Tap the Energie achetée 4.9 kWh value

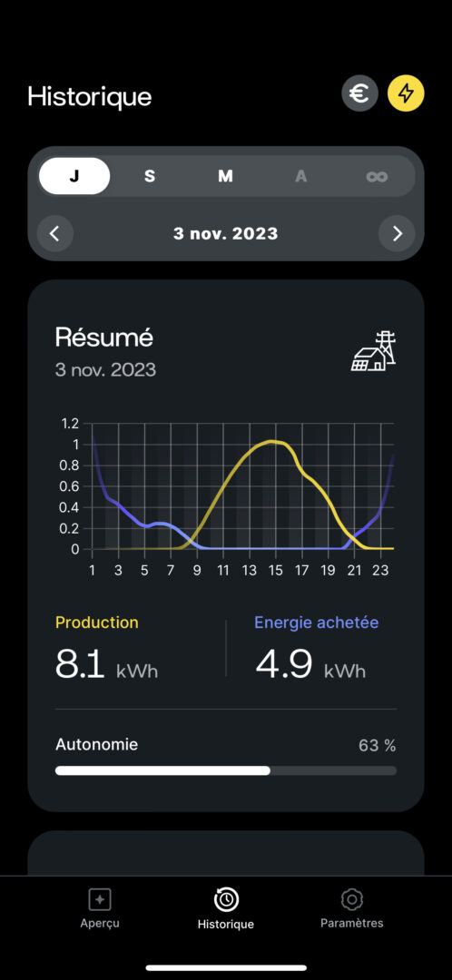coord(310,663)
